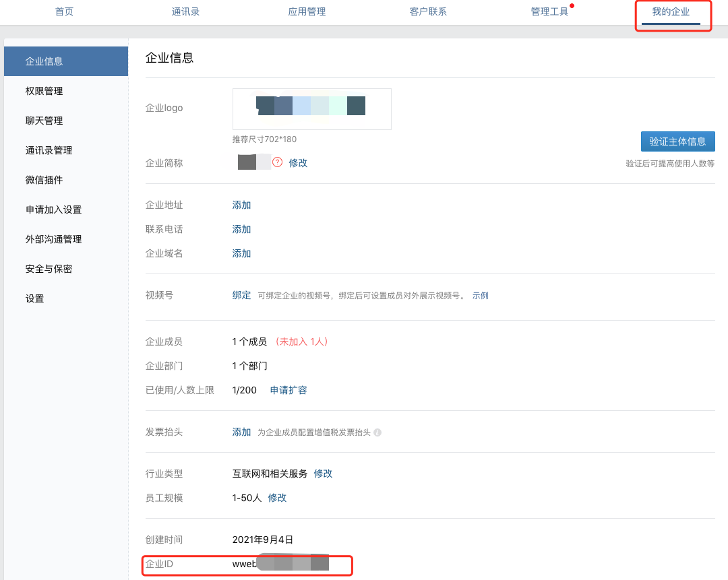Screen dimensions: 728x580
Task: Click 修改 beside 员工规模 1-50人
Action: point(277,498)
